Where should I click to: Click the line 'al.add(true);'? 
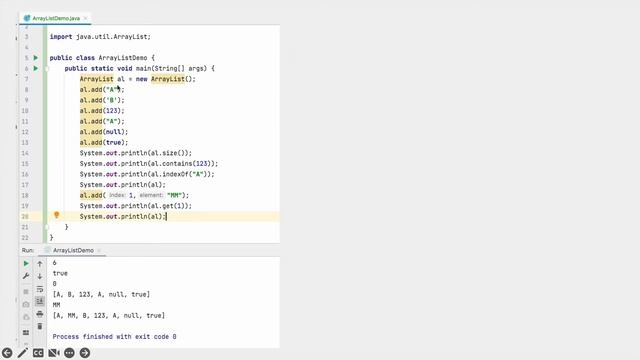click(x=104, y=142)
